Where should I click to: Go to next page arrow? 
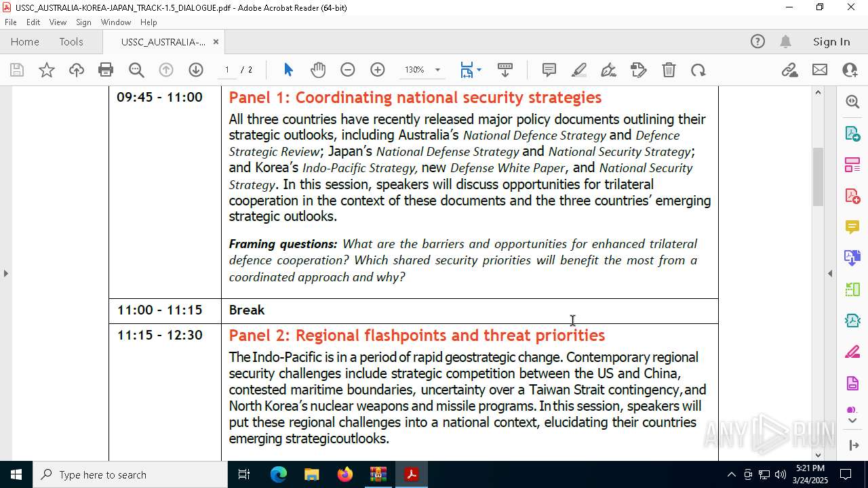[x=196, y=70]
